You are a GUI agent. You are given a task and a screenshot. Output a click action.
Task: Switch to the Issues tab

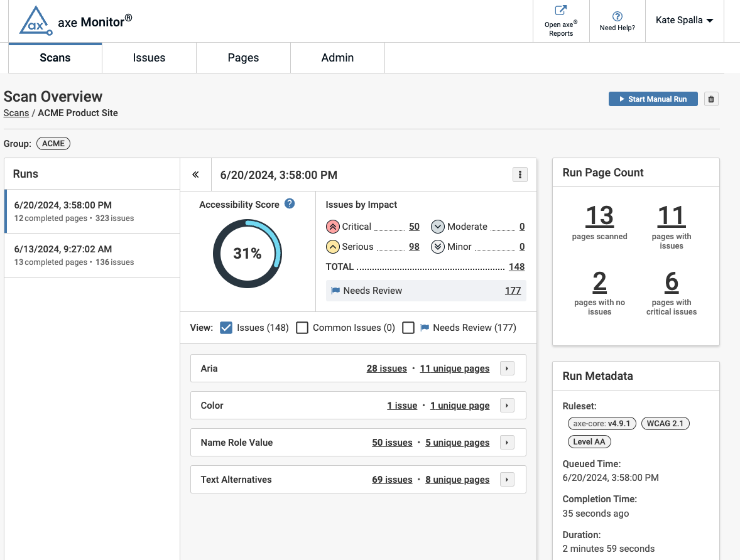click(149, 58)
